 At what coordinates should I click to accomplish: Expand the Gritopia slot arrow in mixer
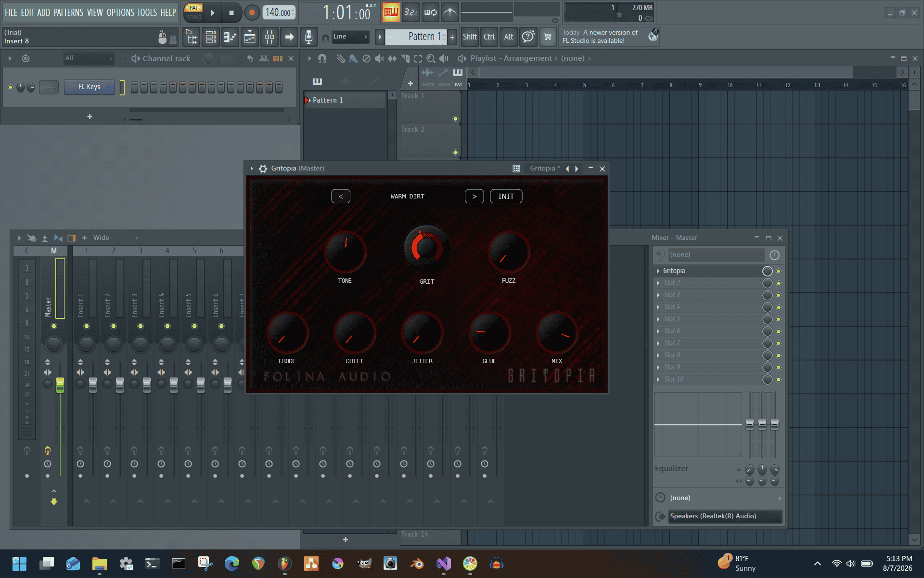(x=658, y=271)
